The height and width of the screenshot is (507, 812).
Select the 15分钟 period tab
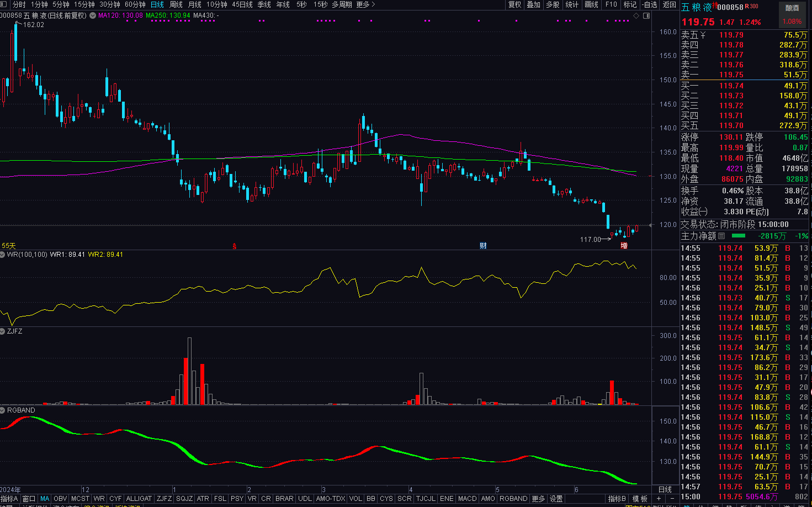click(84, 4)
